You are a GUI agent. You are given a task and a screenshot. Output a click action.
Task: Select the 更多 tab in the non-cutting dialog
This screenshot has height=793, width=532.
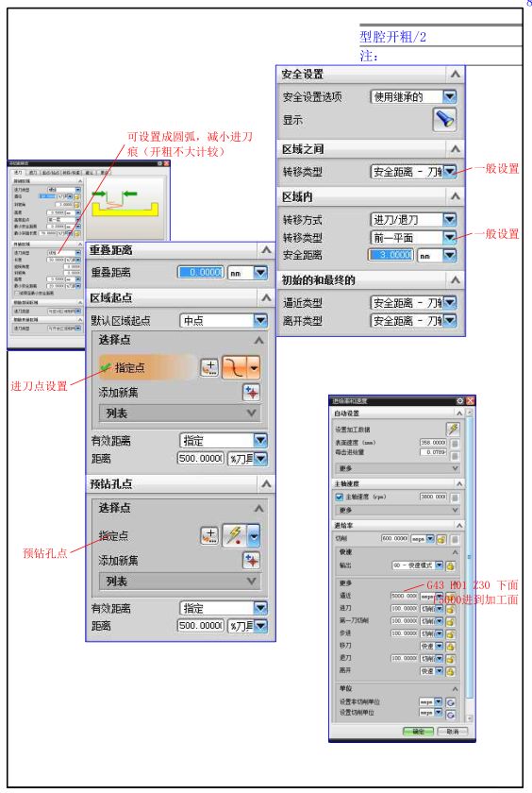coord(104,173)
